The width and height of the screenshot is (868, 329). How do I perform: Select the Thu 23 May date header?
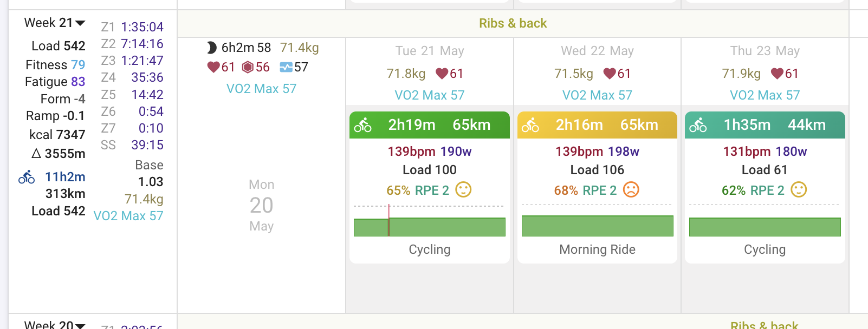point(765,51)
